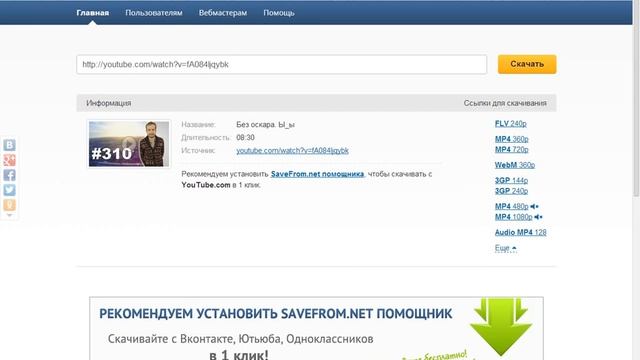This screenshot has width=640, height=360.
Task: Click the video URL input field
Action: [x=282, y=64]
